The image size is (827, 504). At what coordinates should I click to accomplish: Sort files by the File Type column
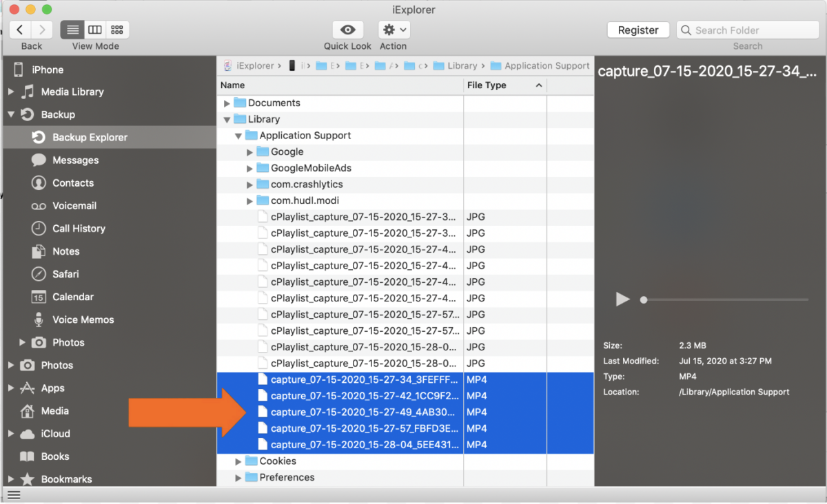tap(487, 85)
